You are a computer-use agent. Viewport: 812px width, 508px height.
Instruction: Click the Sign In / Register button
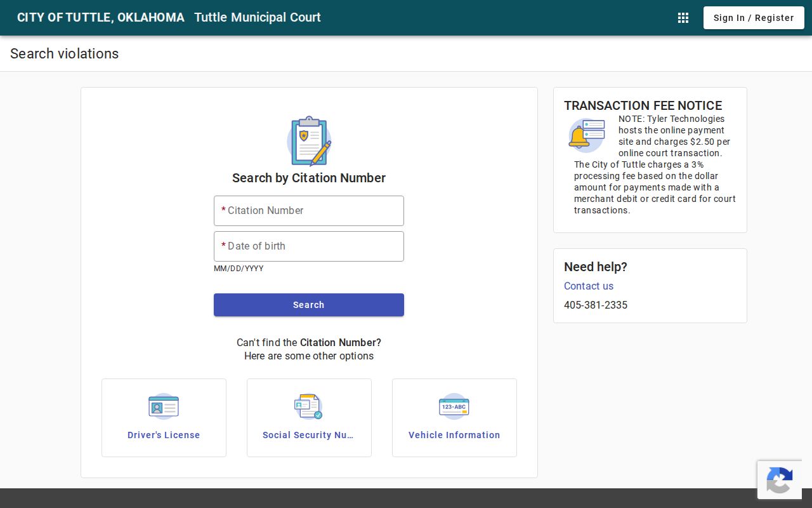click(x=754, y=18)
